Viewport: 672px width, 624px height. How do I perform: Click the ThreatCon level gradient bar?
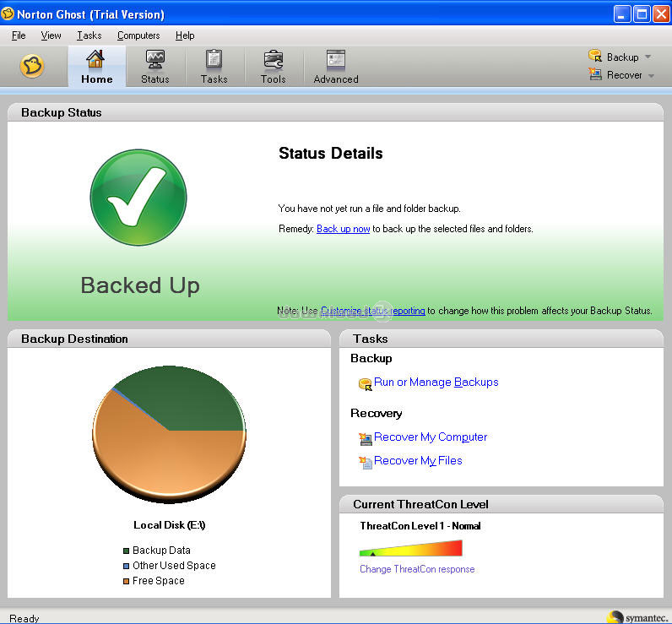(410, 549)
